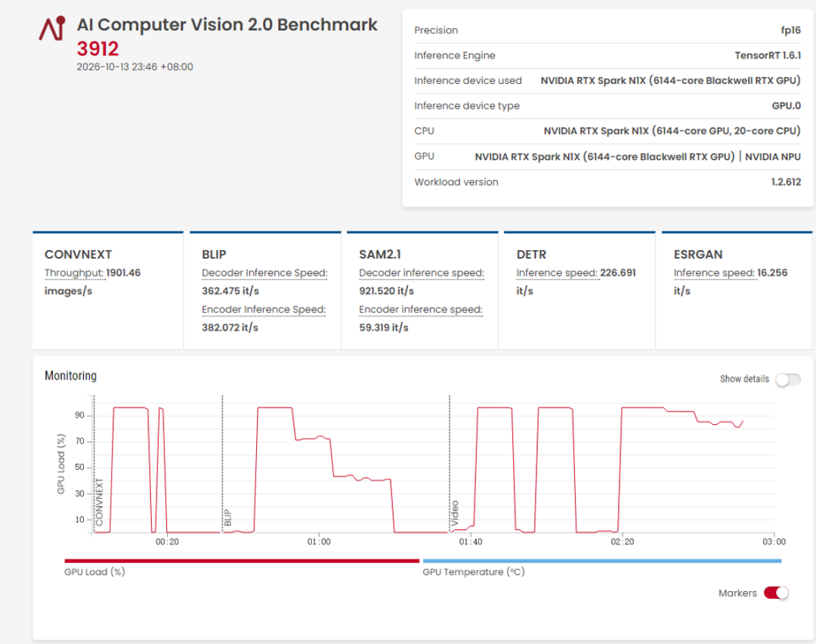Click the Monitoring section heading

click(71, 376)
